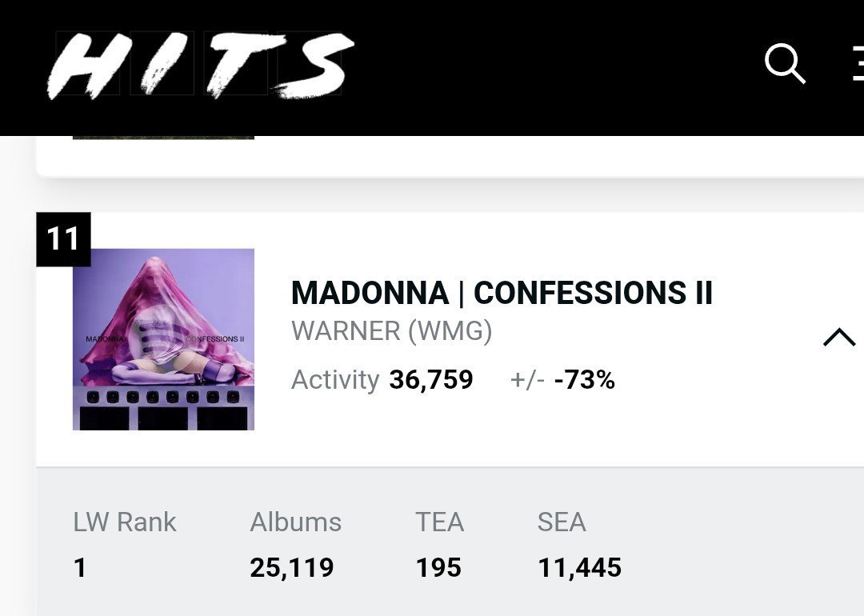Image resolution: width=864 pixels, height=616 pixels.
Task: Select the TEA value 195
Action: click(438, 568)
